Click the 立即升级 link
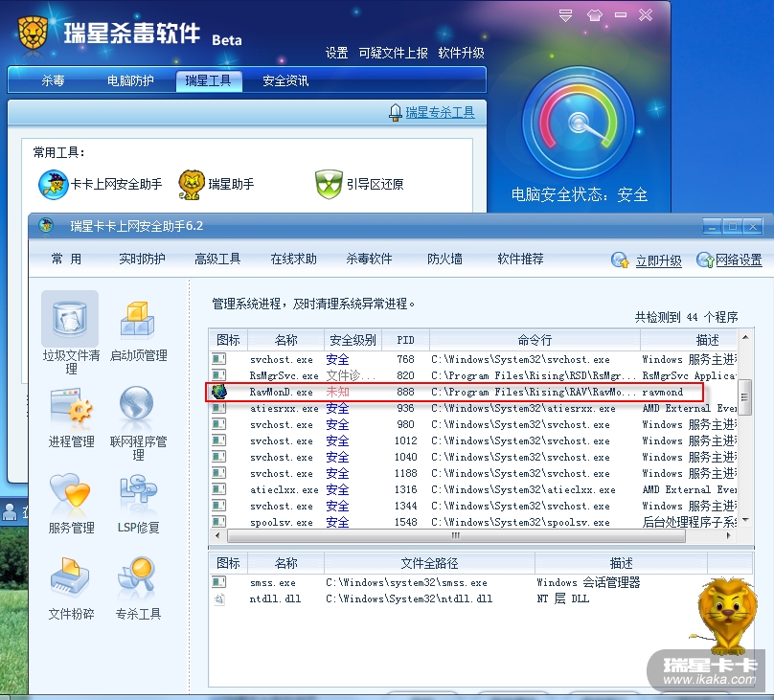 click(658, 260)
